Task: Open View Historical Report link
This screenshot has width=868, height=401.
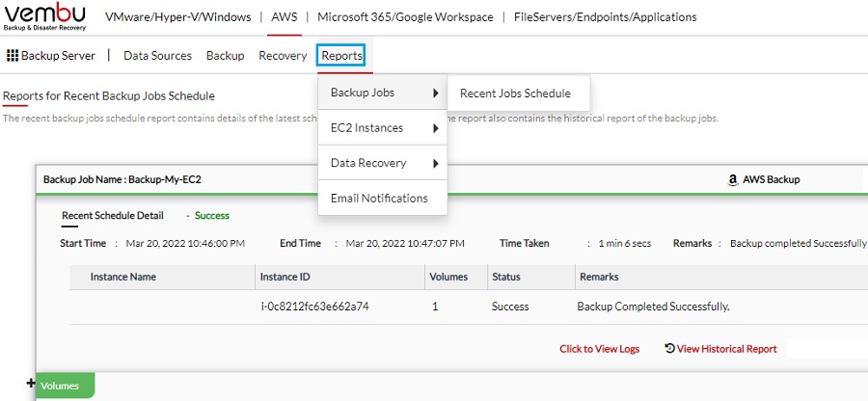Action: 726,348
